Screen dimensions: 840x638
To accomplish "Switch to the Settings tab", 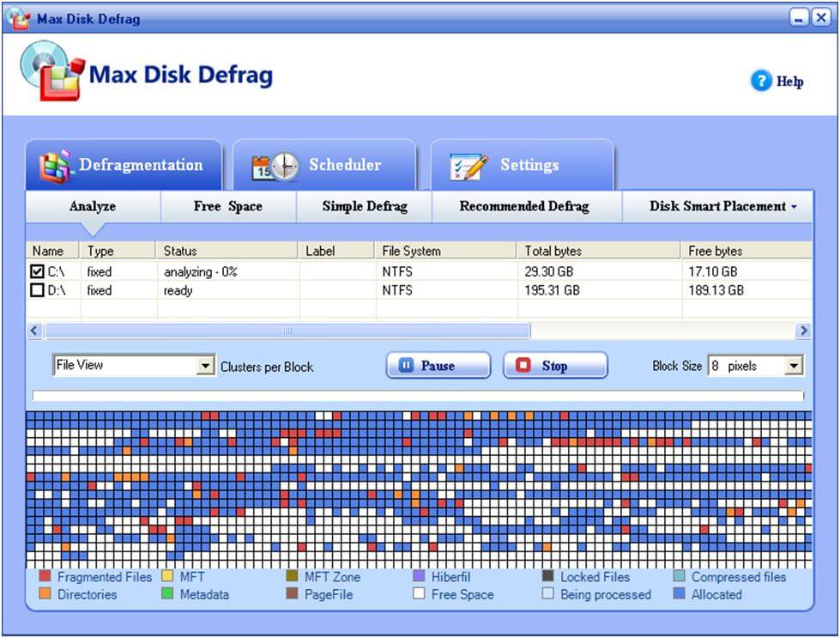I will pyautogui.click(x=522, y=165).
